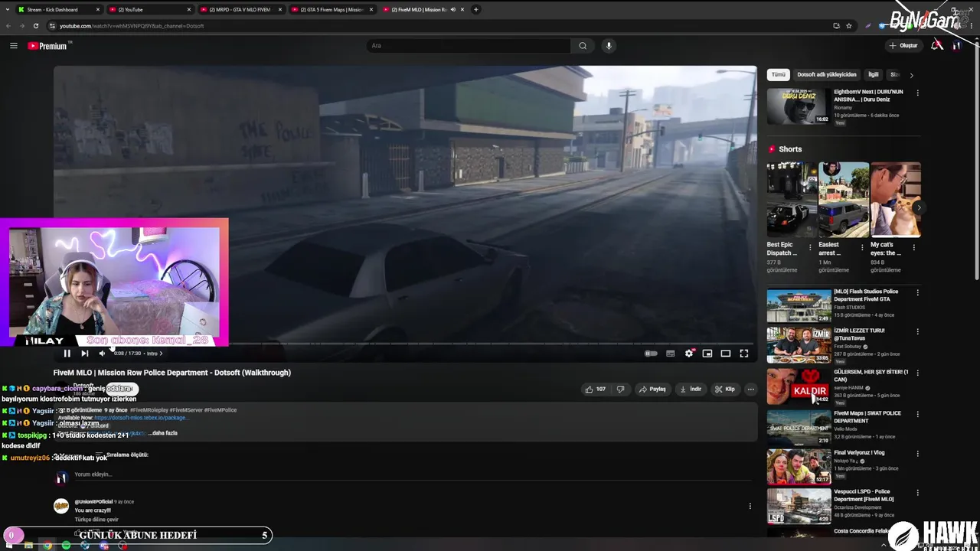Toggle the autoplay switch in player
The image size is (980, 551).
[651, 354]
